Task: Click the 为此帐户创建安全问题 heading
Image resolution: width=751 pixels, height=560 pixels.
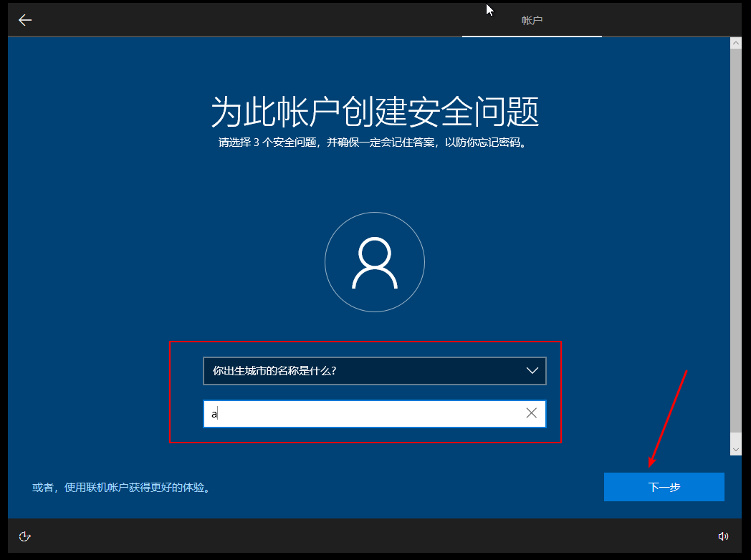Action: click(375, 112)
